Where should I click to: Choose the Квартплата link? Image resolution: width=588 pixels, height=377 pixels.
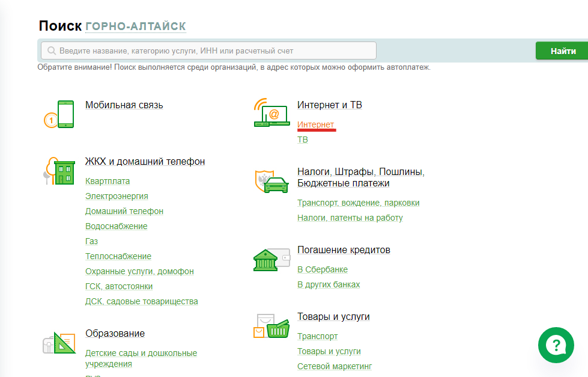(108, 181)
